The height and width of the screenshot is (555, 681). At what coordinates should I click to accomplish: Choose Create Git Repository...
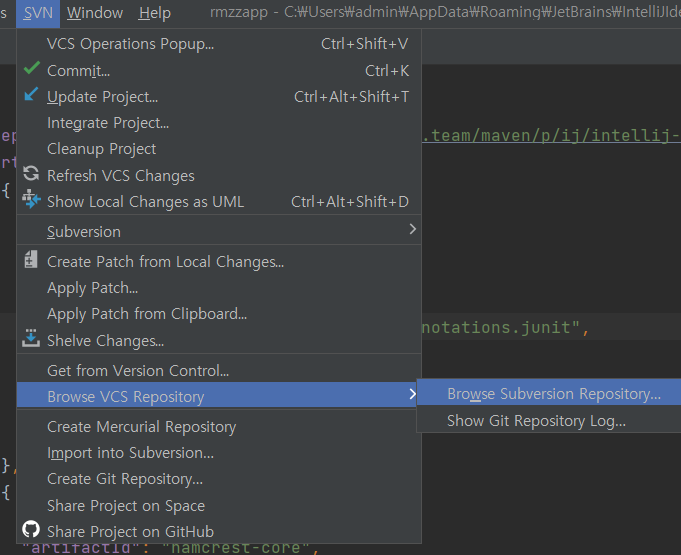219,479
